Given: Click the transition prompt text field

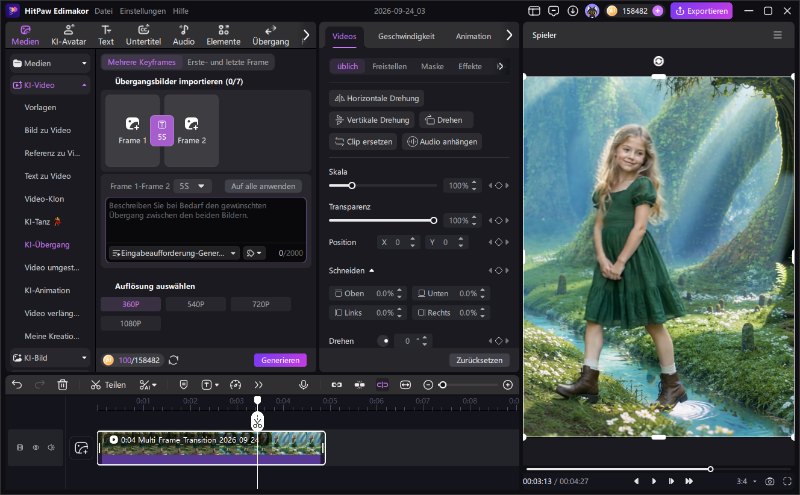Looking at the screenshot, I should click(x=206, y=221).
